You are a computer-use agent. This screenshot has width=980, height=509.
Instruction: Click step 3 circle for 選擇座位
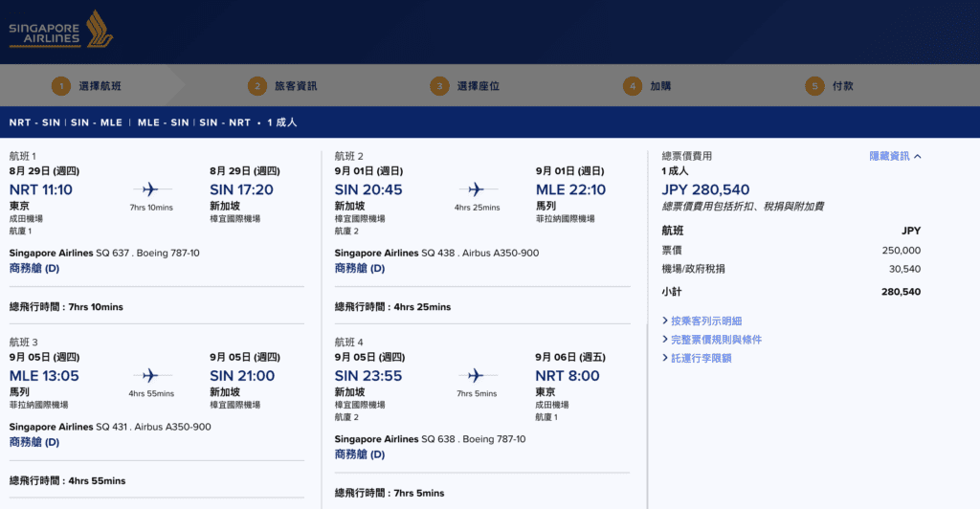click(439, 86)
